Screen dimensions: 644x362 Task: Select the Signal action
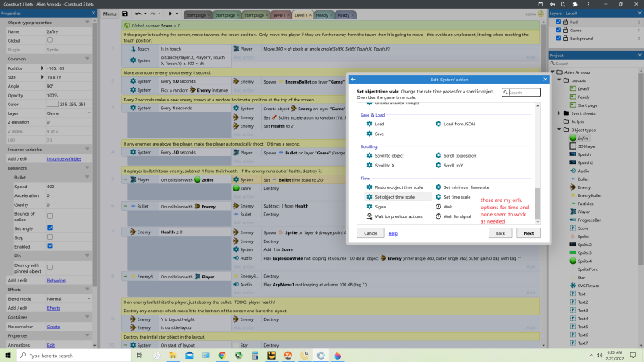[376, 207]
